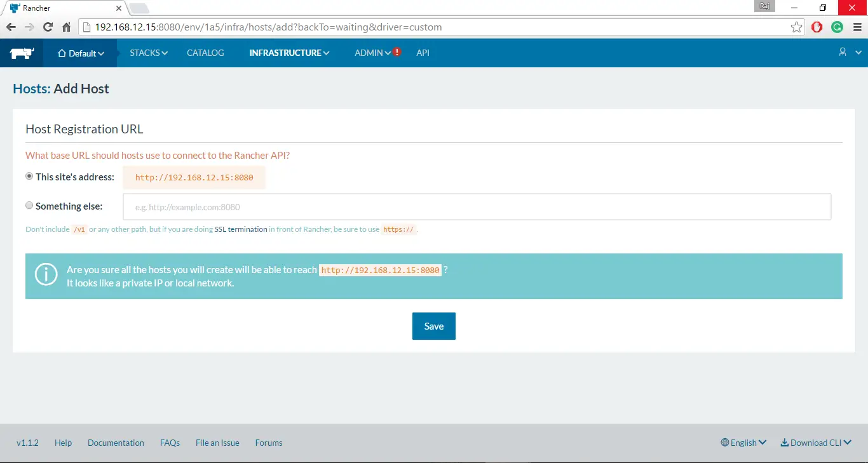Open the Documentation footer link
Viewport: 868px width, 463px height.
coord(116,443)
